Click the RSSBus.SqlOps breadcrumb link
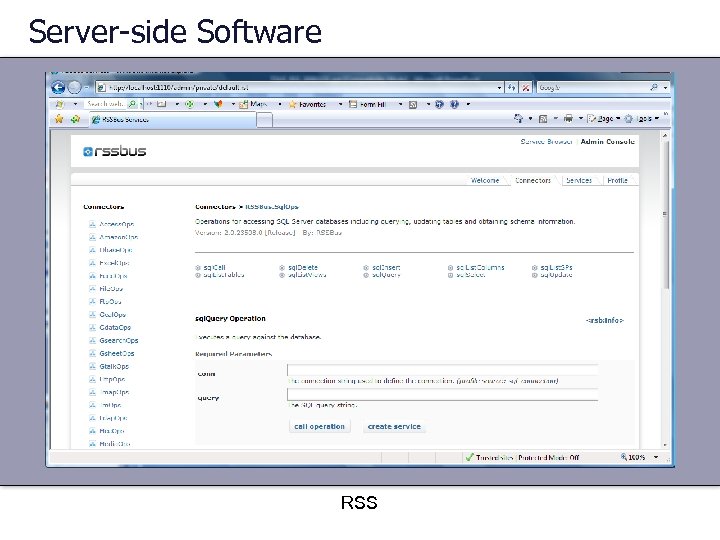720x540 pixels. tap(272, 207)
